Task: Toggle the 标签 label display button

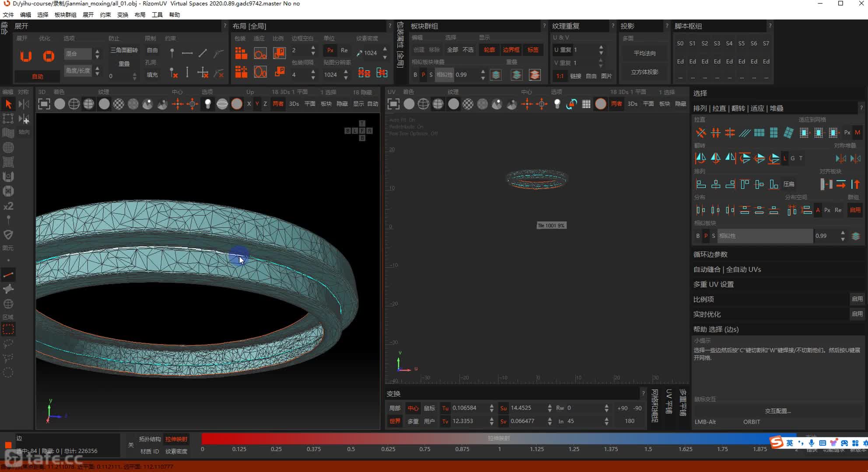Action: pyautogui.click(x=533, y=50)
